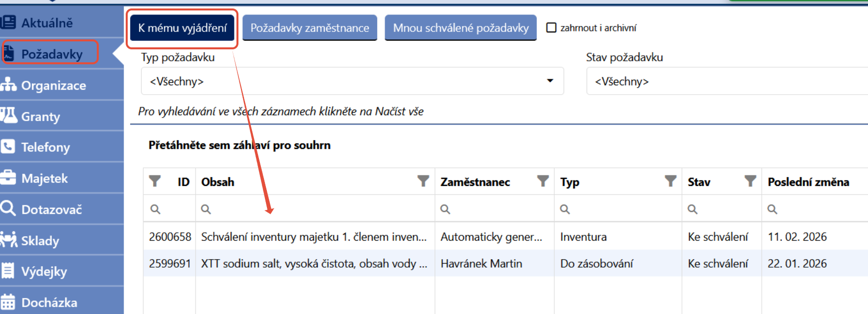The image size is (868, 314).
Task: Open the Organizace section icon
Action: coord(8,85)
